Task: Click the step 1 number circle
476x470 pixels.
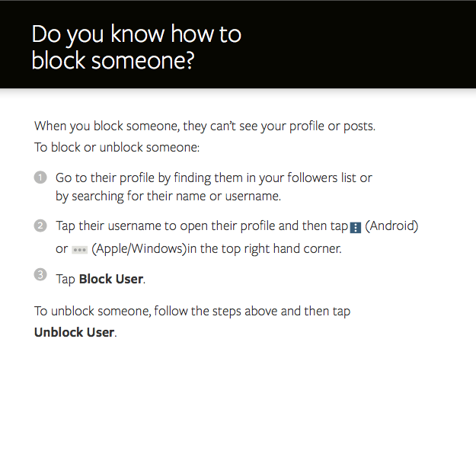Action: pyautogui.click(x=40, y=177)
